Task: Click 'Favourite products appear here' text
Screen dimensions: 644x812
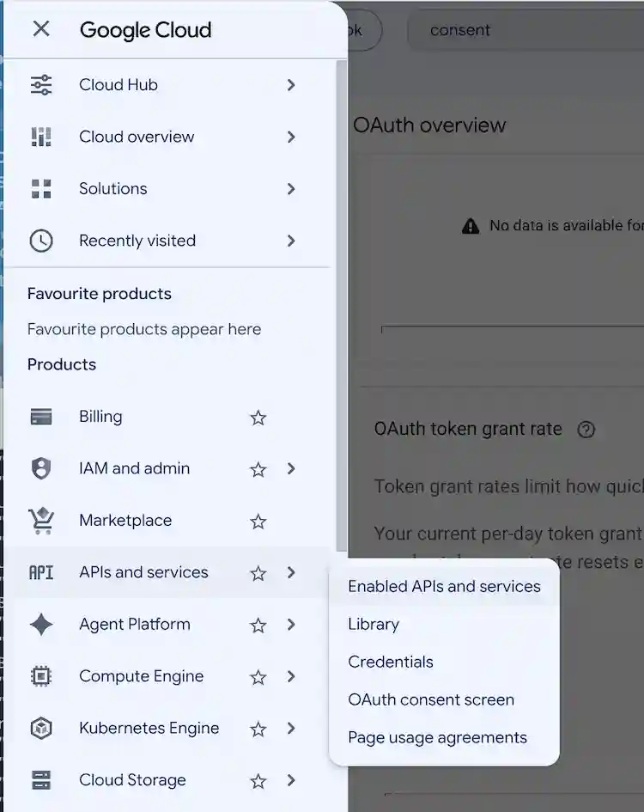Action: pyautogui.click(x=144, y=329)
